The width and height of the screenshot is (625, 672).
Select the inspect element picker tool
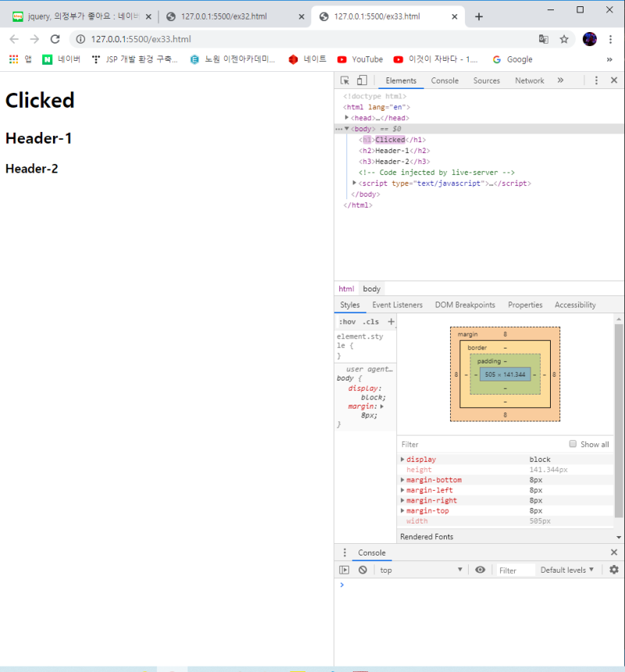click(344, 80)
